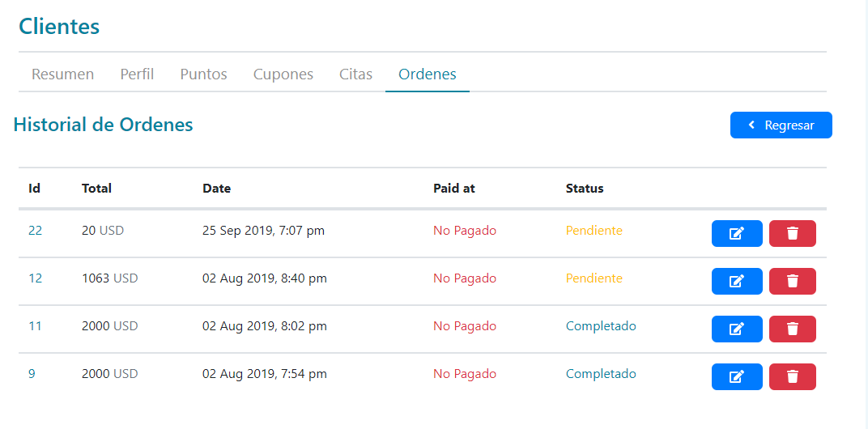Open order Id 11 link

[35, 326]
